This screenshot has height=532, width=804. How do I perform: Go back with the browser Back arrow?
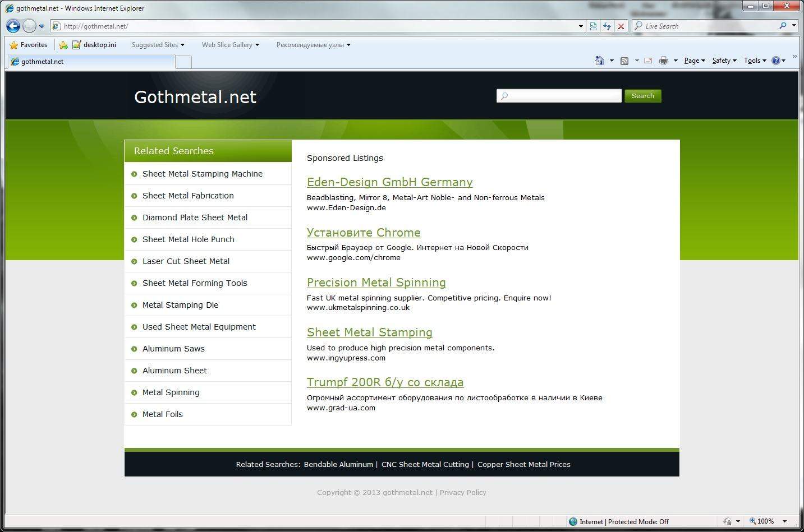click(13, 26)
